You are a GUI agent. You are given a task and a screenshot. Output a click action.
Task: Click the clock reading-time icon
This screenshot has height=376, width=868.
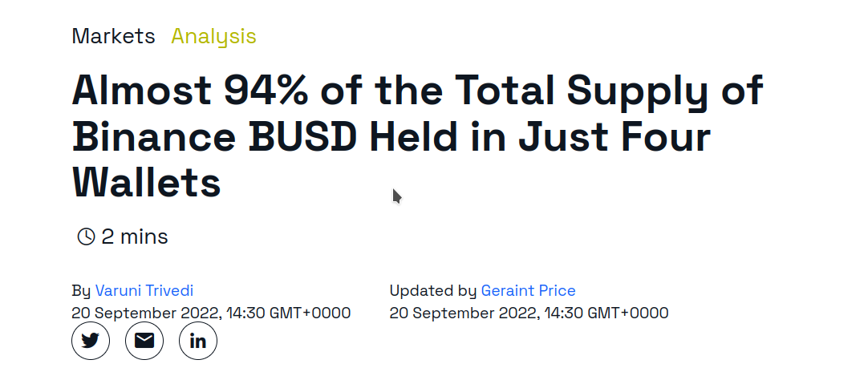click(x=86, y=237)
